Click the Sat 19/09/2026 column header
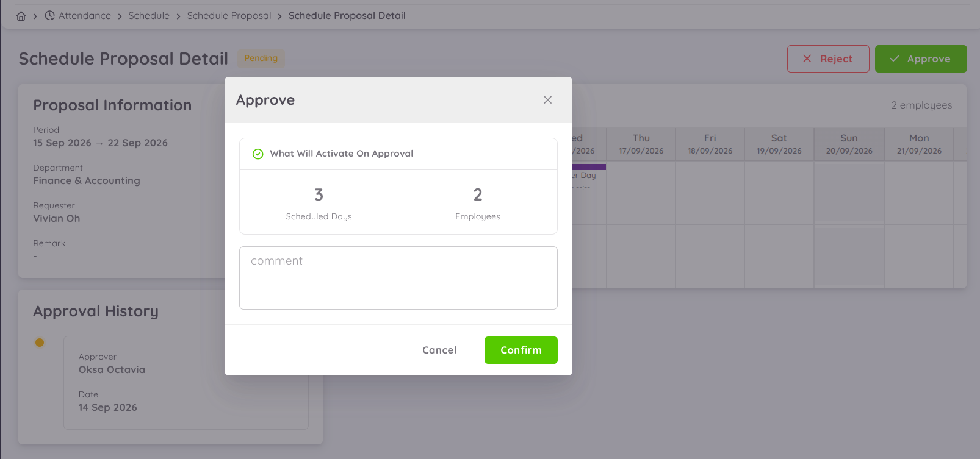The image size is (980, 459). tap(779, 144)
